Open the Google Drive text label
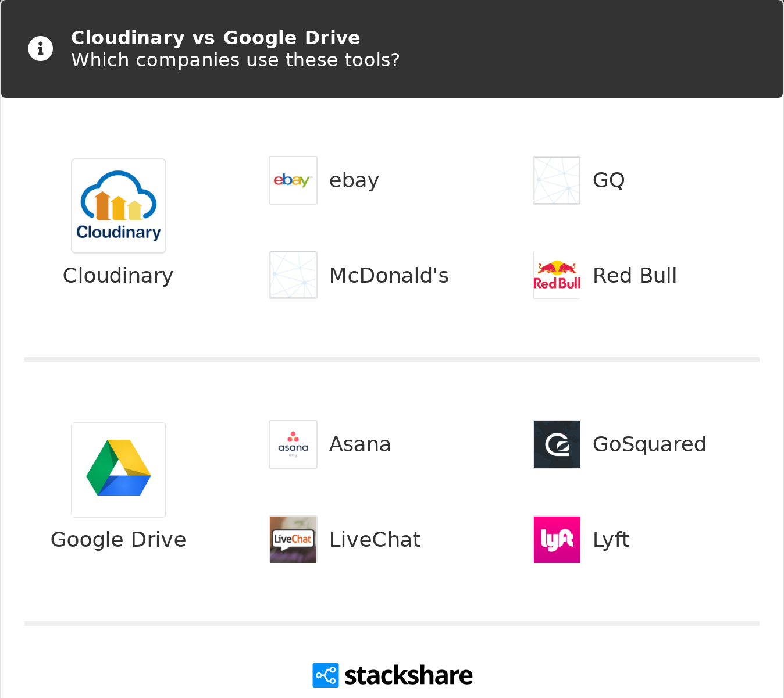The height and width of the screenshot is (698, 784). point(119,540)
